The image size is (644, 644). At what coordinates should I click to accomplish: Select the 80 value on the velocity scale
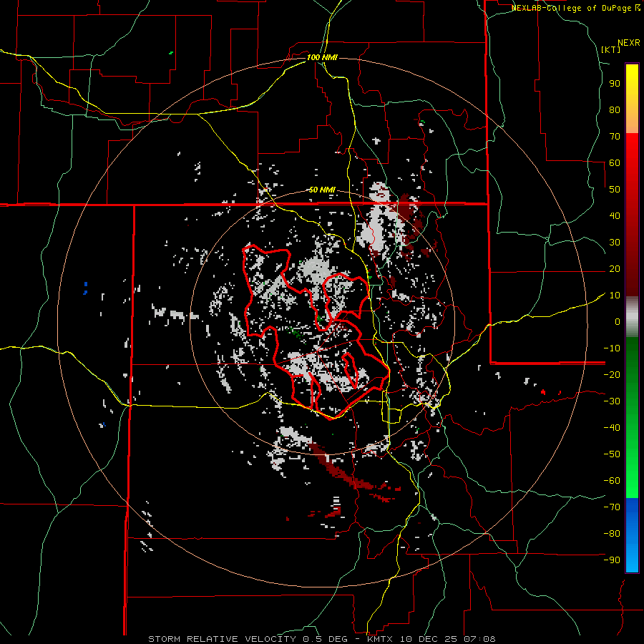coord(615,109)
